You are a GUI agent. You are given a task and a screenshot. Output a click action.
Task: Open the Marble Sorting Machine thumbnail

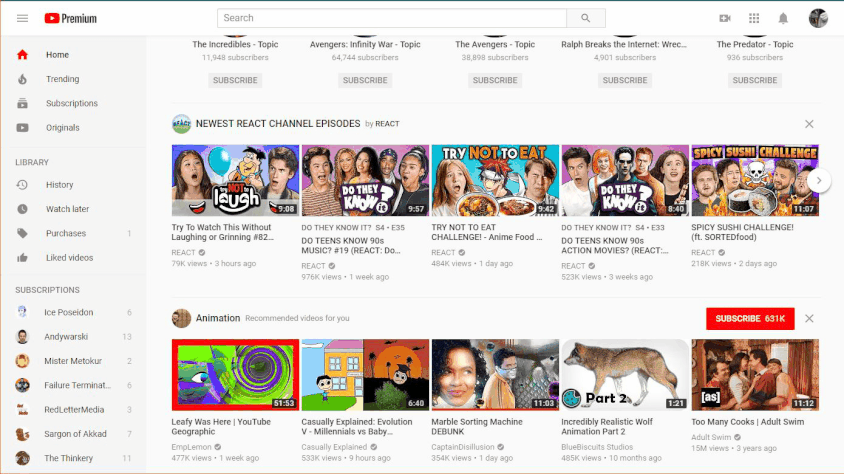pos(495,375)
